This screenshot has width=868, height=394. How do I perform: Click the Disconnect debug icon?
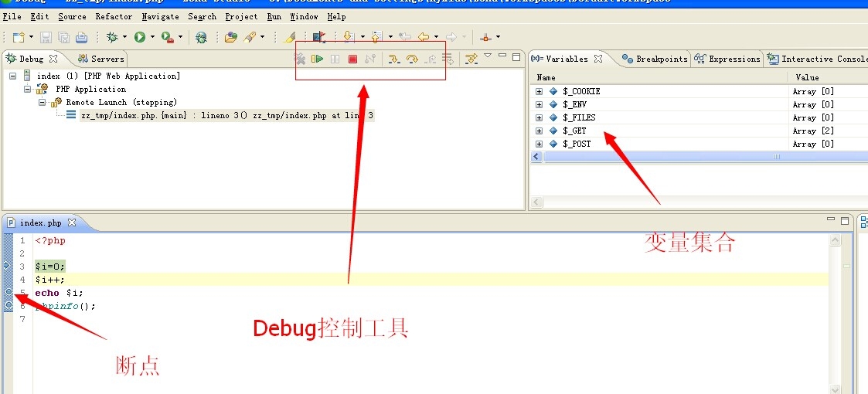(370, 59)
